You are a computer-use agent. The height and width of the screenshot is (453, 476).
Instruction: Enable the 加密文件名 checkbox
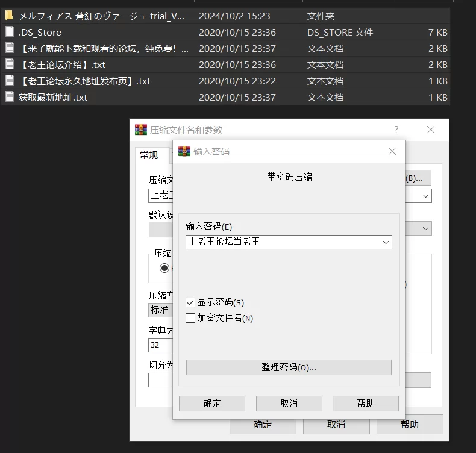click(x=190, y=318)
